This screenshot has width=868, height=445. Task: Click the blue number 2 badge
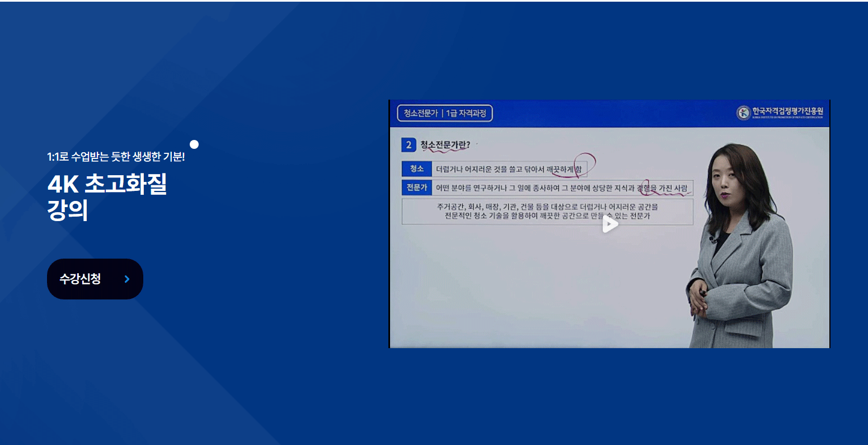(409, 145)
